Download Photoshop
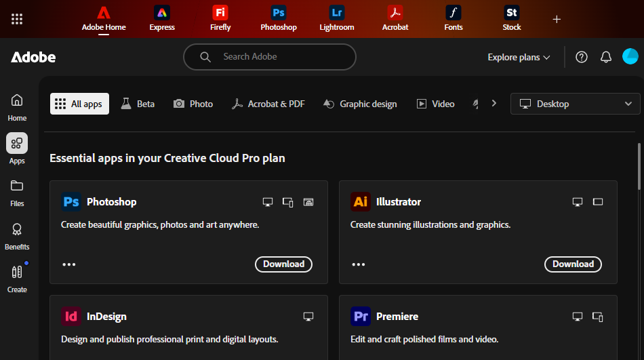The height and width of the screenshot is (360, 644). point(284,264)
